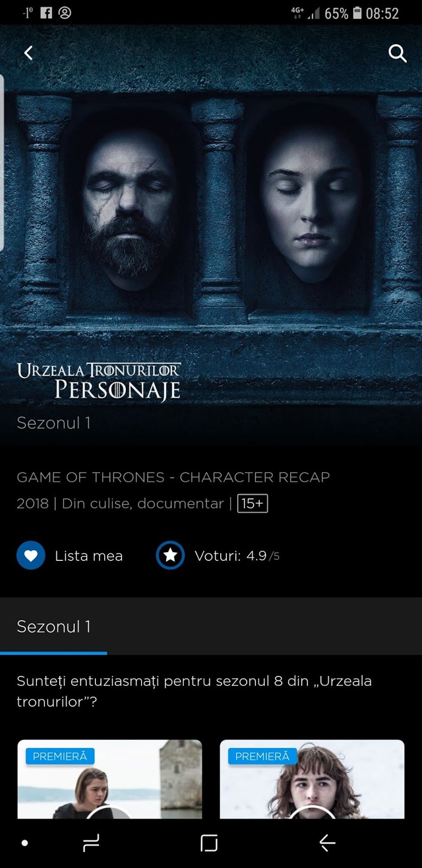
Task: Tap the PREMIERĂ badge on Arya thumbnail
Action: click(60, 756)
